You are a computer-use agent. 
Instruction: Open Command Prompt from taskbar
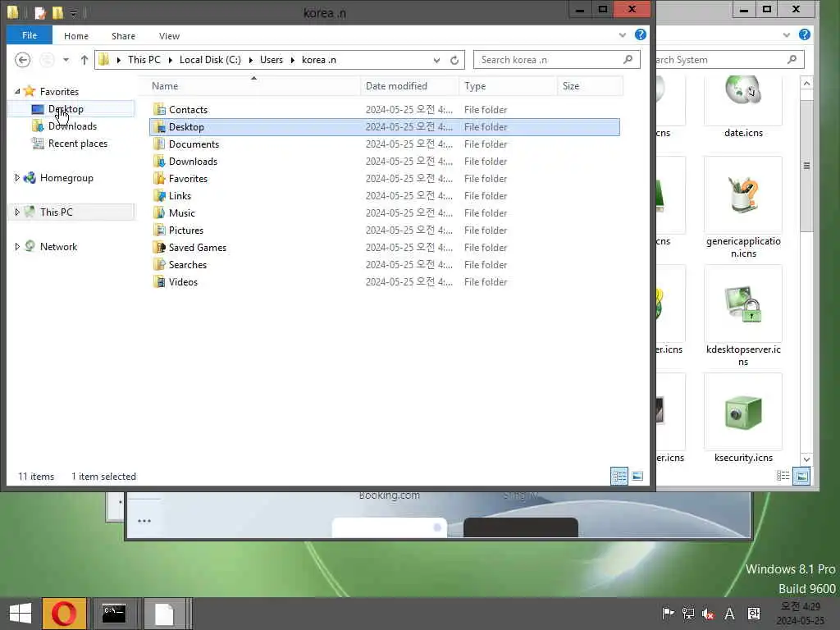point(114,614)
